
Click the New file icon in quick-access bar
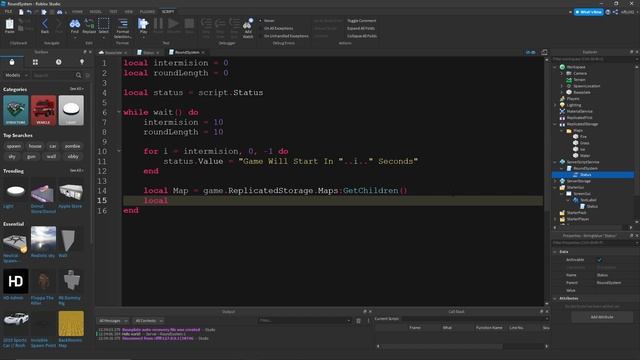[21, 12]
